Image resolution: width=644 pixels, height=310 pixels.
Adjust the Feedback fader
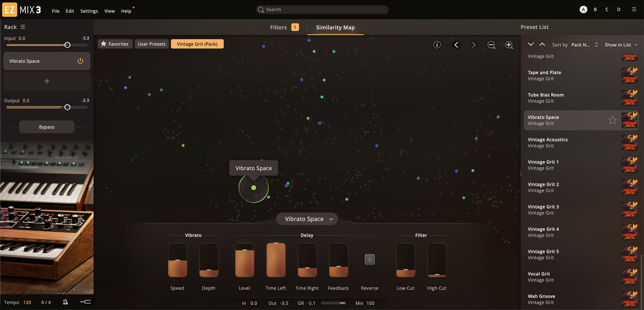tap(339, 260)
